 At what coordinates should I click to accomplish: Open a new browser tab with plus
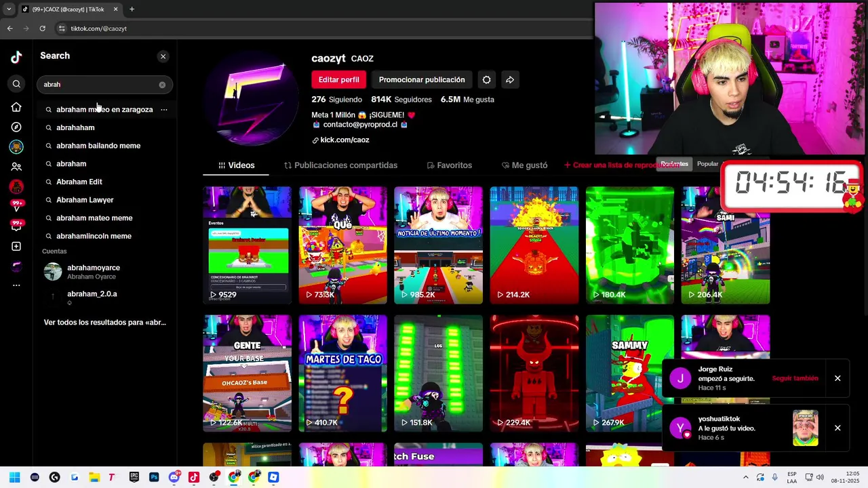(132, 9)
